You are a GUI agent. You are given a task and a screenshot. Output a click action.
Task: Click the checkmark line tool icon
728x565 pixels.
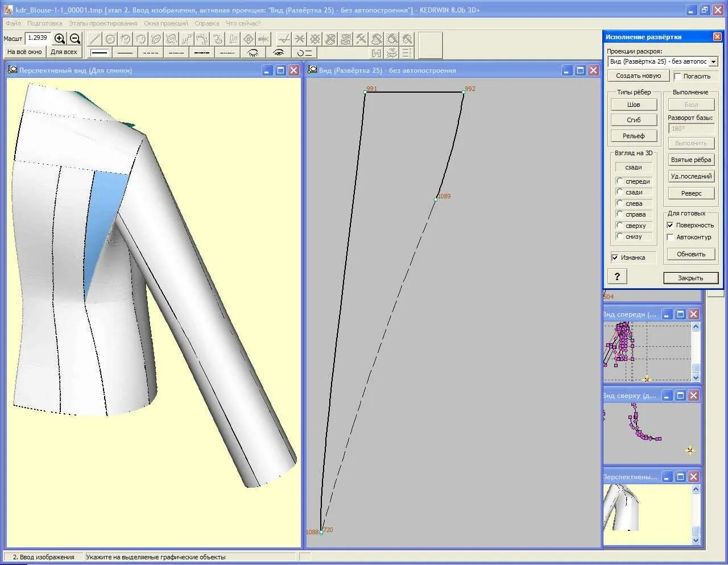[x=284, y=39]
